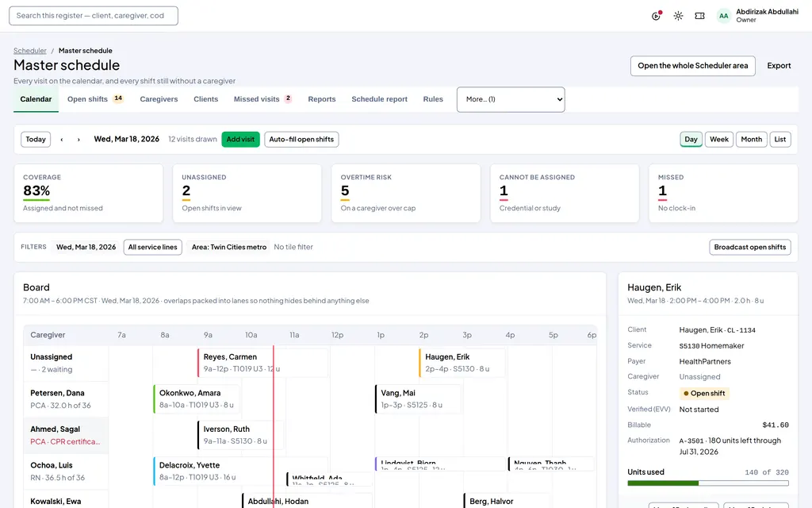812x508 pixels.
Task: Select the Unassigned tile
Action: coord(247,194)
